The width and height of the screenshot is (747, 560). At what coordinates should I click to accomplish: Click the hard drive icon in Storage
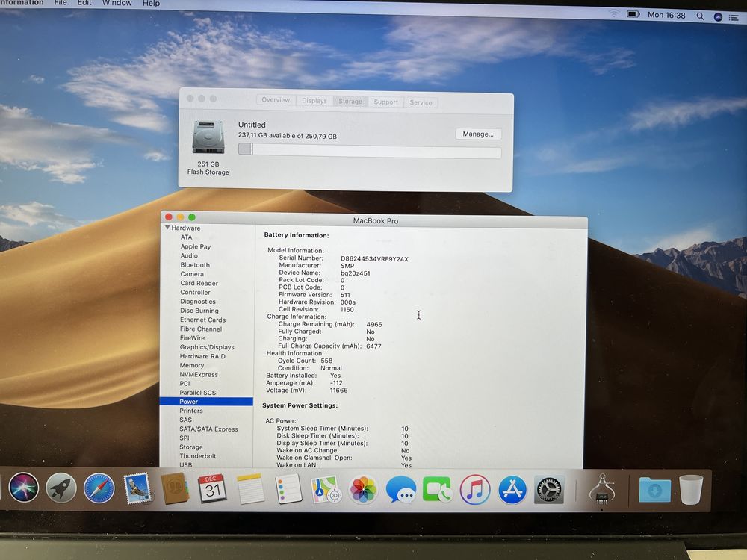tap(208, 137)
